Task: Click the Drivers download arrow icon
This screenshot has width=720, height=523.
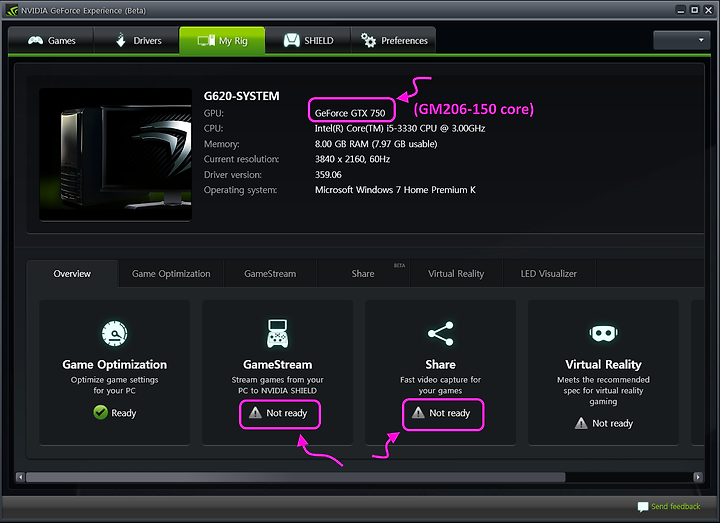Action: [121, 40]
